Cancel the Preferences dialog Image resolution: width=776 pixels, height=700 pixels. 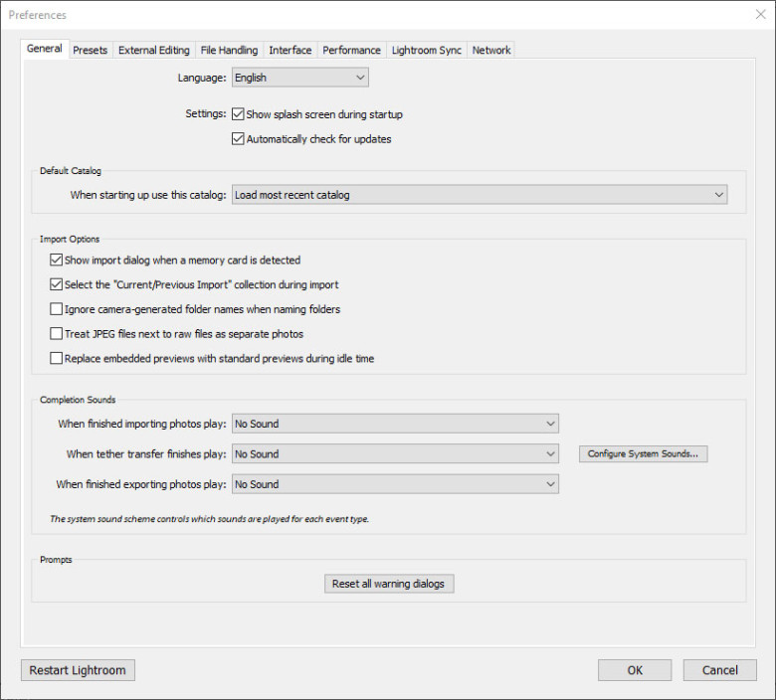click(x=719, y=670)
